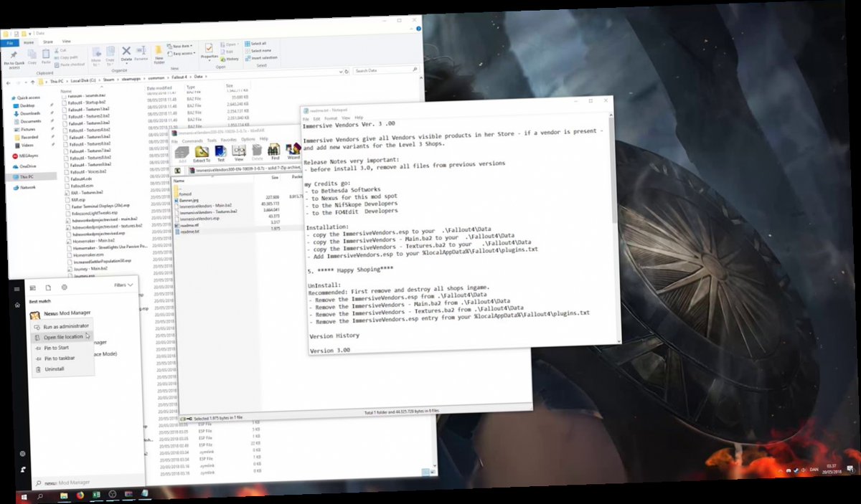861x504 pixels.
Task: Choose Open file location in context menu
Action: [62, 337]
